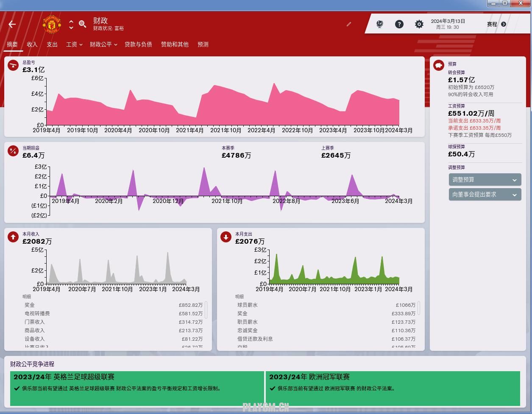
Task: Click the down chevron beside the club badge
Action: pyautogui.click(x=71, y=28)
